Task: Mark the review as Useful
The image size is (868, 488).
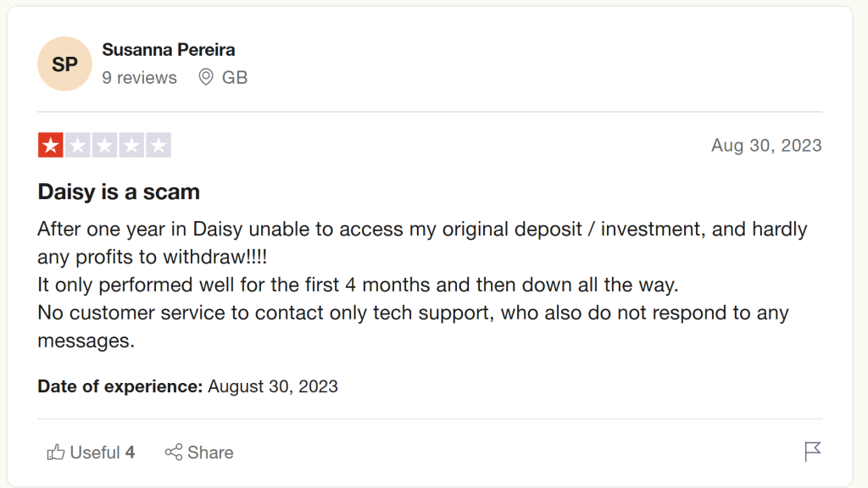Action: 91,452
